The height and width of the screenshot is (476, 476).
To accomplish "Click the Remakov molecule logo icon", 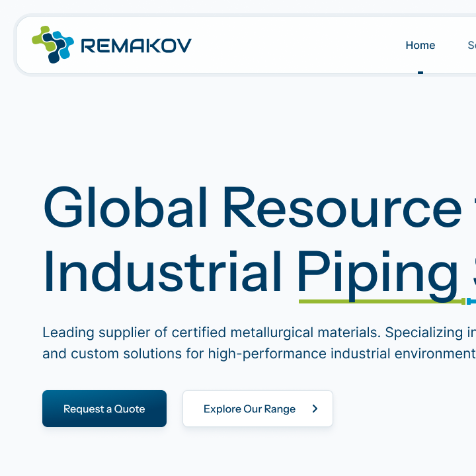I will pos(52,44).
